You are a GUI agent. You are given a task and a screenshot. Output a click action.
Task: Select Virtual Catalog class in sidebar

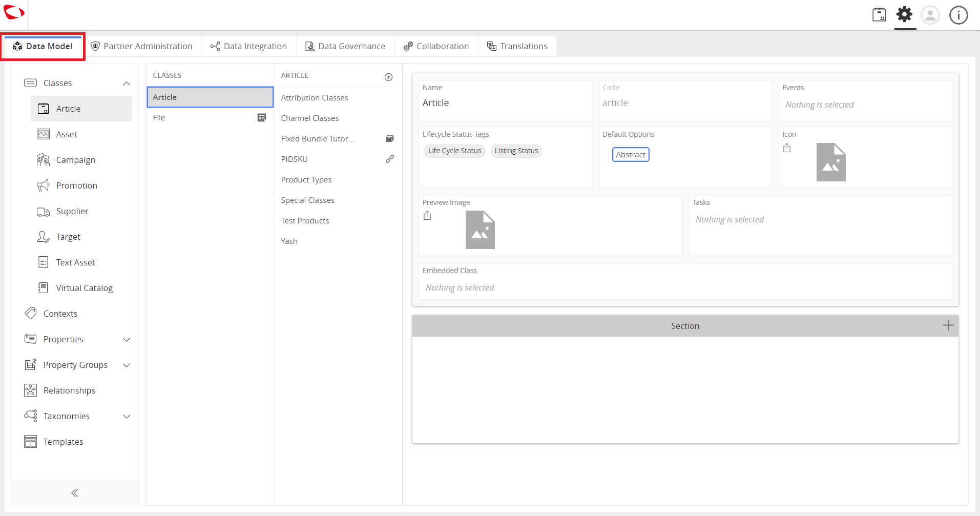[x=81, y=288]
